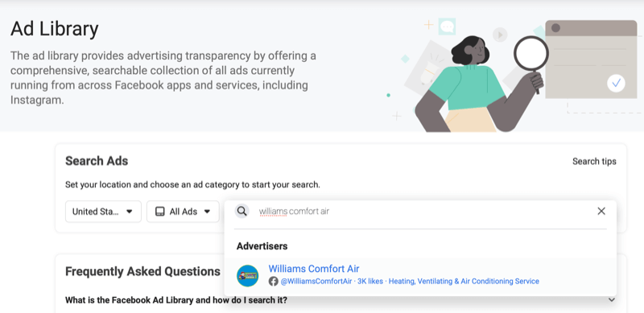Click the search magnifier icon
The image size is (644, 313).
(242, 212)
